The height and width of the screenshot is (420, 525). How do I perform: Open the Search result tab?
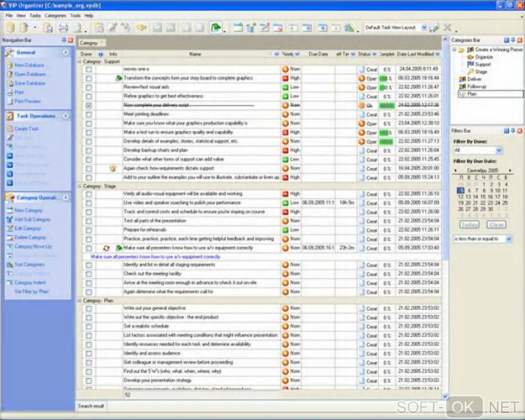tap(91, 406)
